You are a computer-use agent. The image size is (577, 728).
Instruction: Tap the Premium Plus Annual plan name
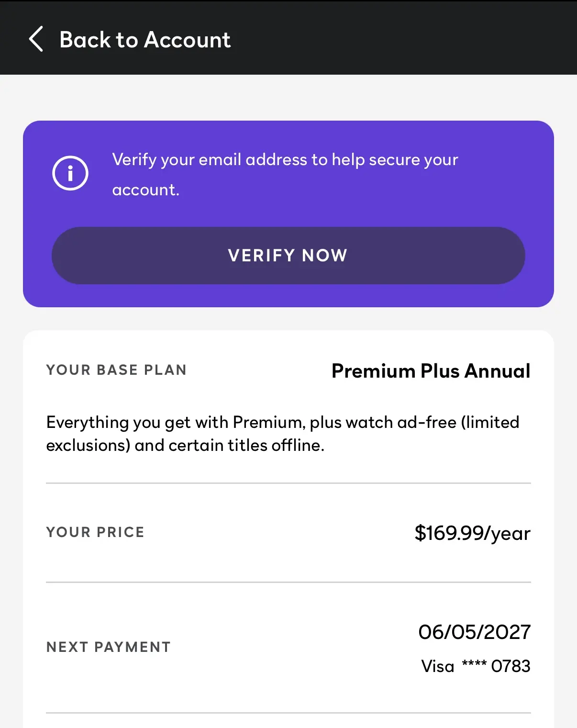point(431,370)
